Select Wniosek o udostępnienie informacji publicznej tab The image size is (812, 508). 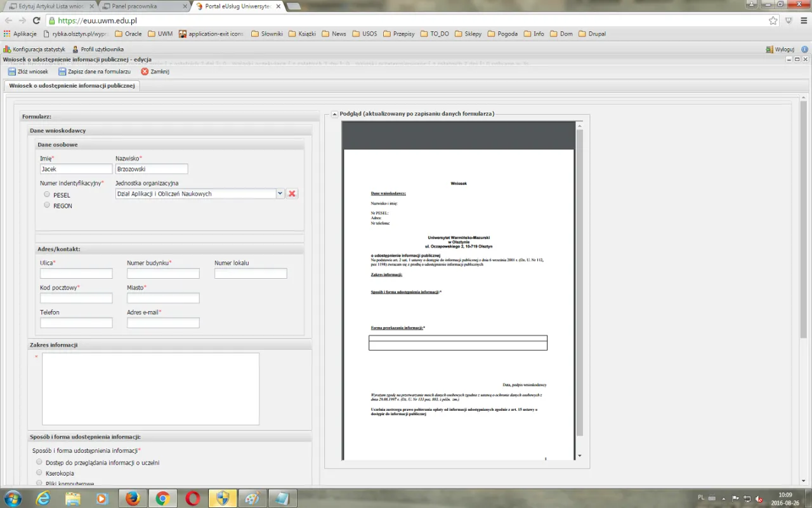[x=72, y=86]
